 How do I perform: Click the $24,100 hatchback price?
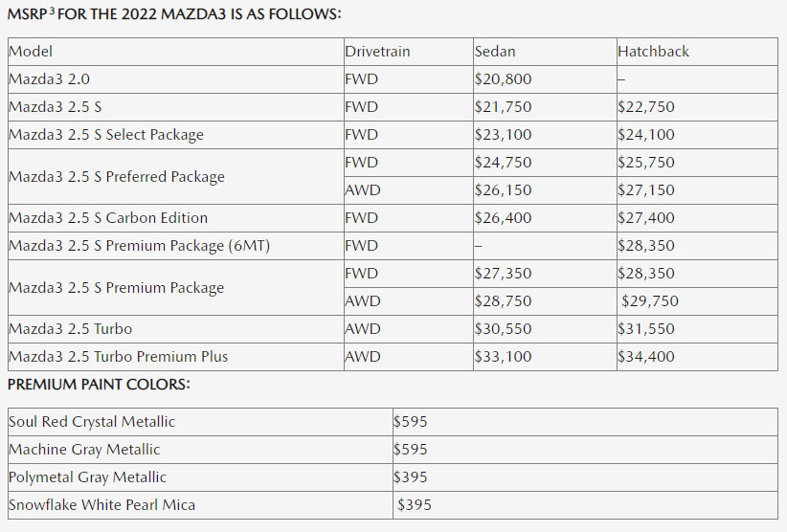[646, 135]
